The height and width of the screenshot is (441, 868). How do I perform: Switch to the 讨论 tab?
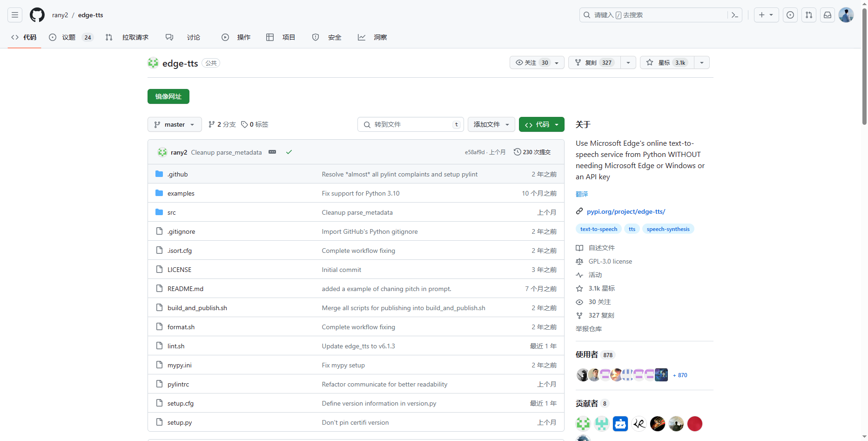click(x=183, y=37)
